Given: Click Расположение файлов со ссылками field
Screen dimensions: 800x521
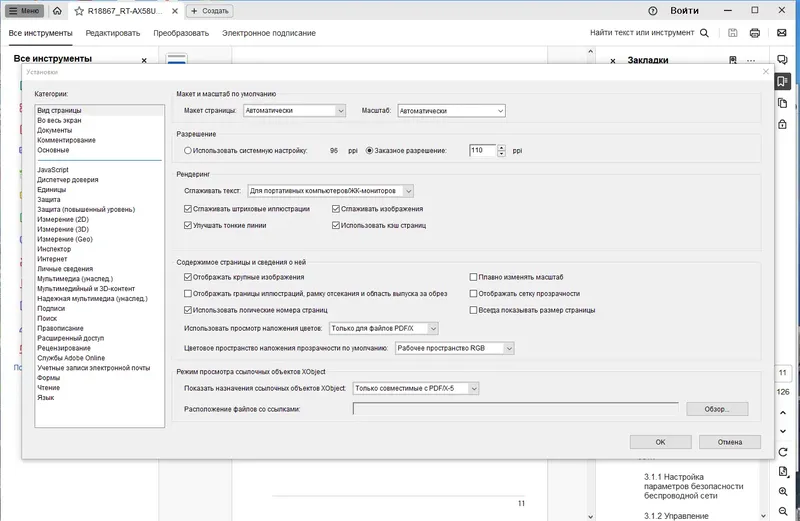Looking at the screenshot, I should [x=516, y=409].
